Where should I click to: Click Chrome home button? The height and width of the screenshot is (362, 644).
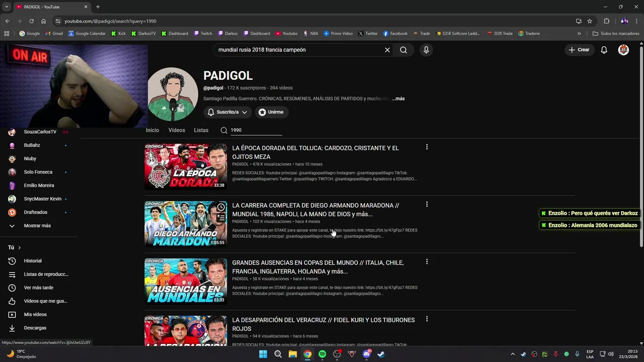[43, 21]
